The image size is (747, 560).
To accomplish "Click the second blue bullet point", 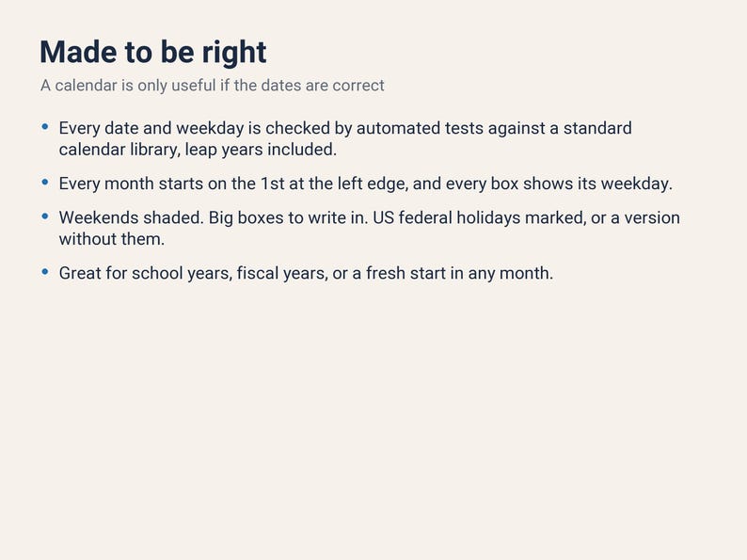I will pyautogui.click(x=45, y=182).
